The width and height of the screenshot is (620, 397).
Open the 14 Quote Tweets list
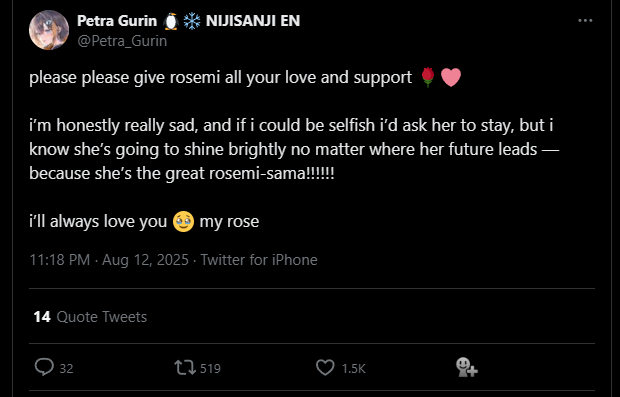click(x=90, y=317)
